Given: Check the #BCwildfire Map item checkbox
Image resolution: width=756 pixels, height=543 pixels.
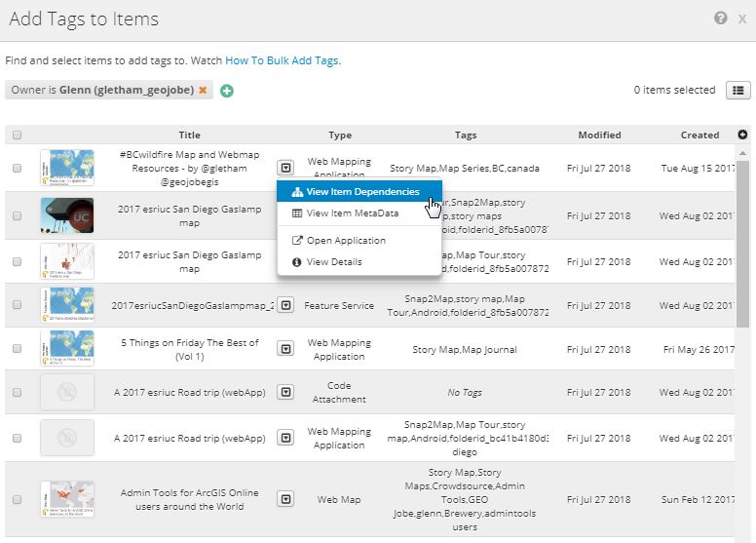Looking at the screenshot, I should click(17, 168).
